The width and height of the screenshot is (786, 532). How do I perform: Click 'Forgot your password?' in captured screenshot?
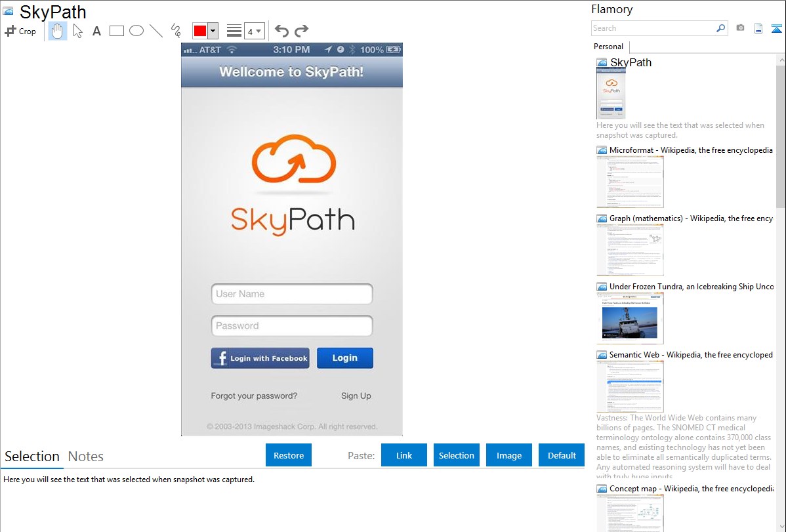tap(254, 396)
